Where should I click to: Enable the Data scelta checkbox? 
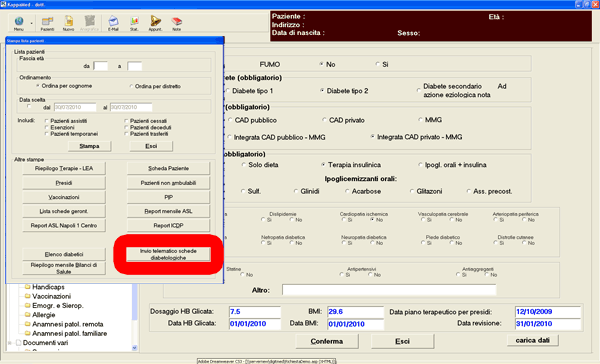point(29,106)
